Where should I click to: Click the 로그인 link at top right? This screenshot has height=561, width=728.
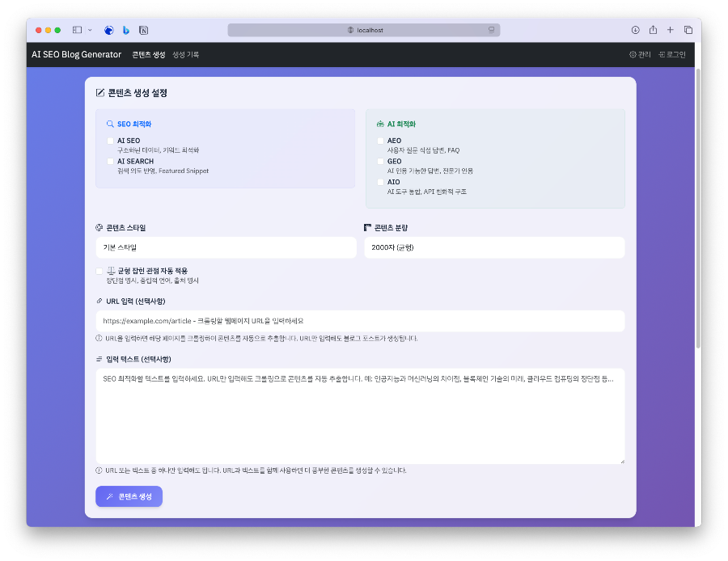click(678, 54)
